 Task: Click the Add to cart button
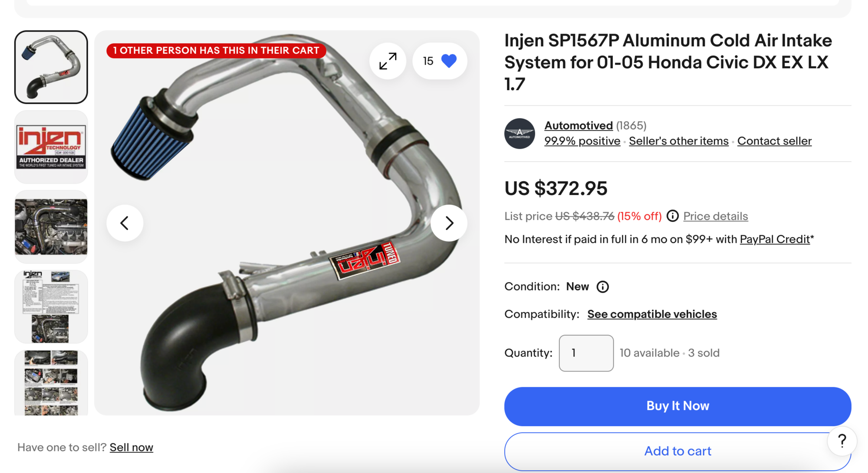[x=677, y=451]
